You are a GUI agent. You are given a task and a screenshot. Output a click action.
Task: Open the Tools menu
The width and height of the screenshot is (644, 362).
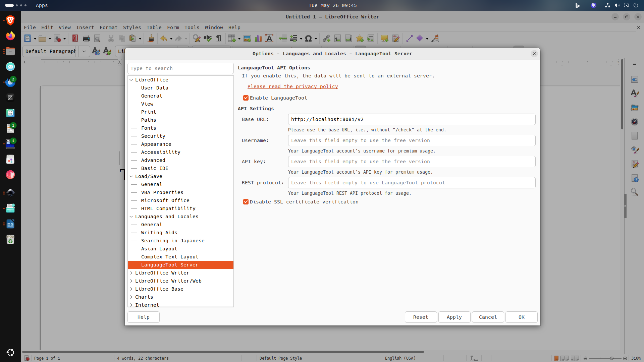click(x=192, y=27)
